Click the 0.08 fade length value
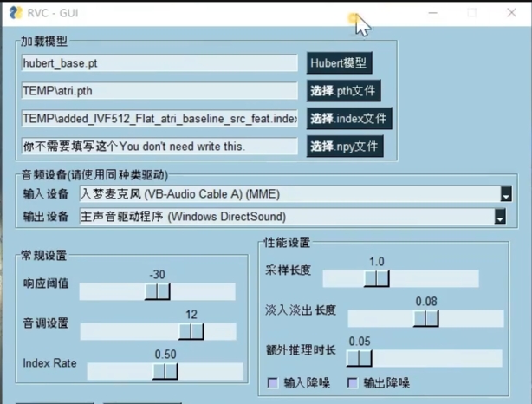Viewport: 532px width, 404px height. click(426, 302)
